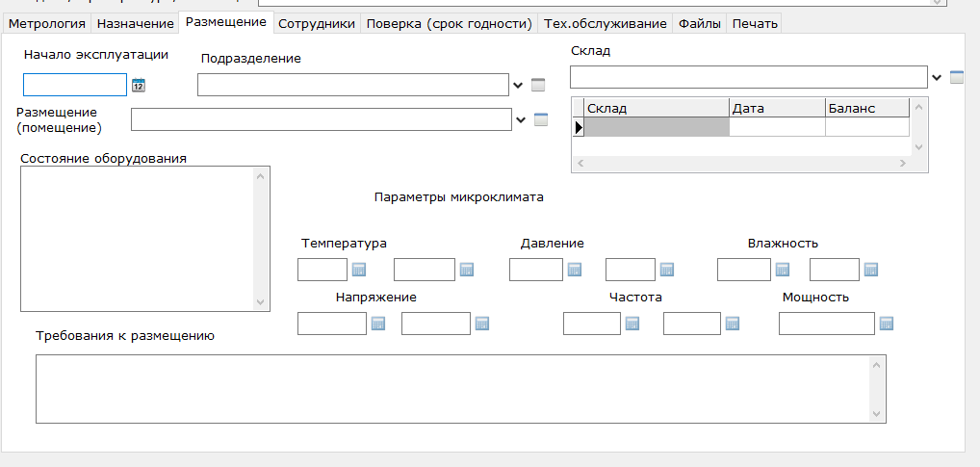Click the second Напряжение input field
980x467 pixels.
[x=436, y=324]
